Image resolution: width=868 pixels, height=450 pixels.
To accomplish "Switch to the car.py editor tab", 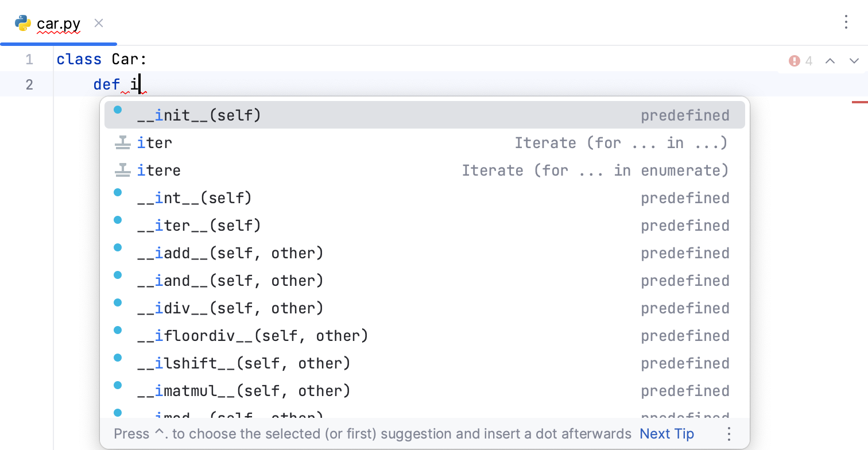I will [57, 24].
